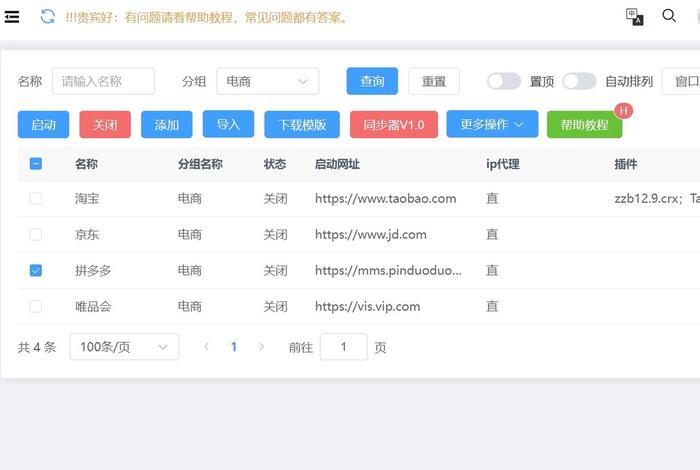Viewport: 700px width, 470px height.
Task: Collapse the sidebar with the hamburger icon
Action: [12, 17]
